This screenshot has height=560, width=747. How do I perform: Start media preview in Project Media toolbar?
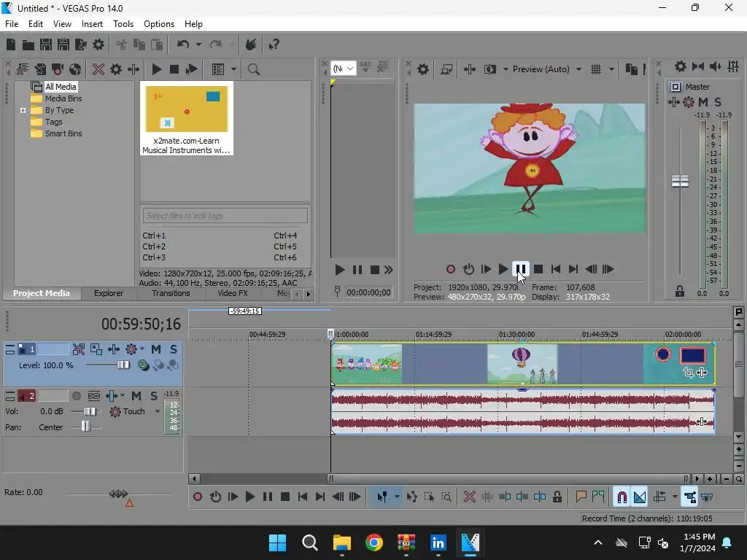[x=156, y=69]
